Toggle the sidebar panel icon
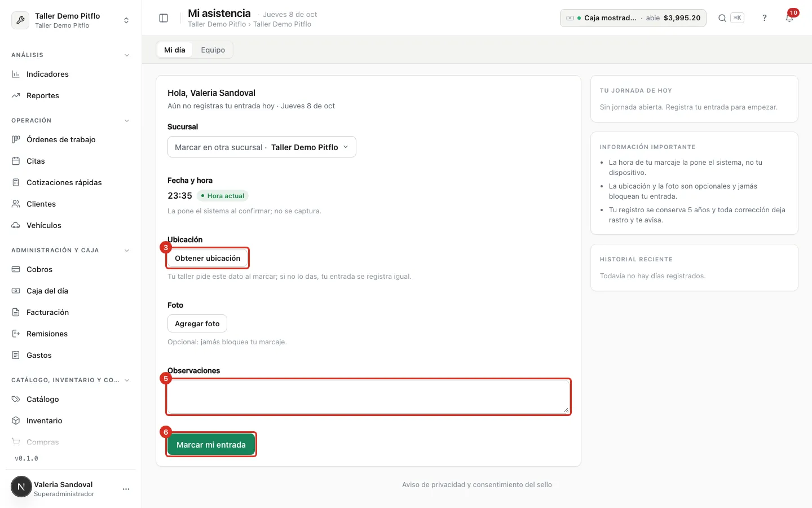Screen dimensions: 812x508 click(164, 18)
